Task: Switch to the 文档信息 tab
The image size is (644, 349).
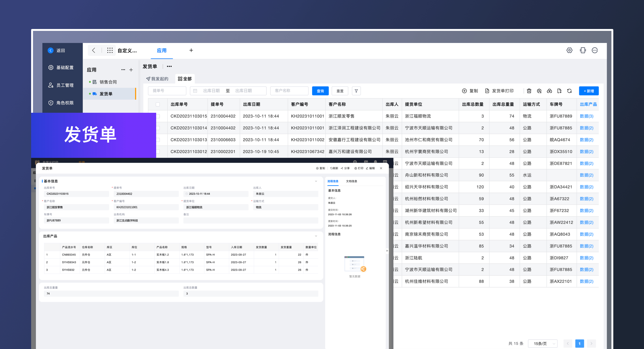Action: pos(351,181)
